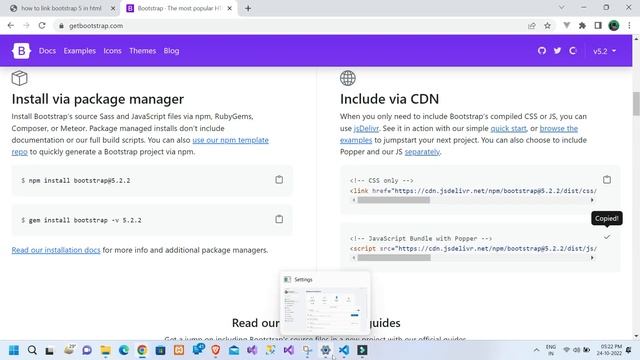Click the V-shaped extension icon in toolbar
Image resolution: width=640 pixels, height=360 pixels.
point(567,25)
